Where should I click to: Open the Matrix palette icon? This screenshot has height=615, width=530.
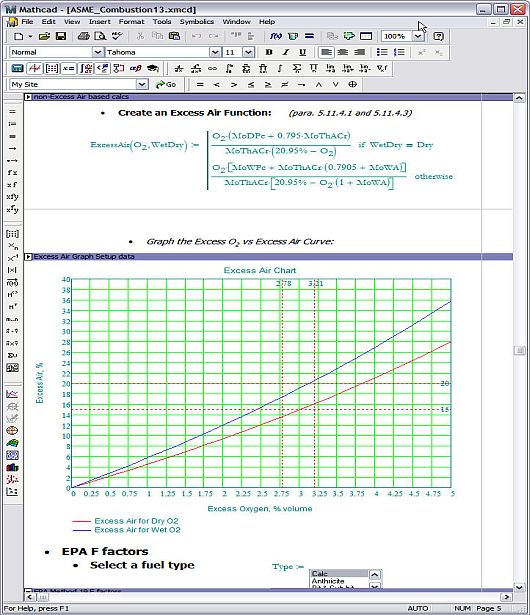(51, 69)
